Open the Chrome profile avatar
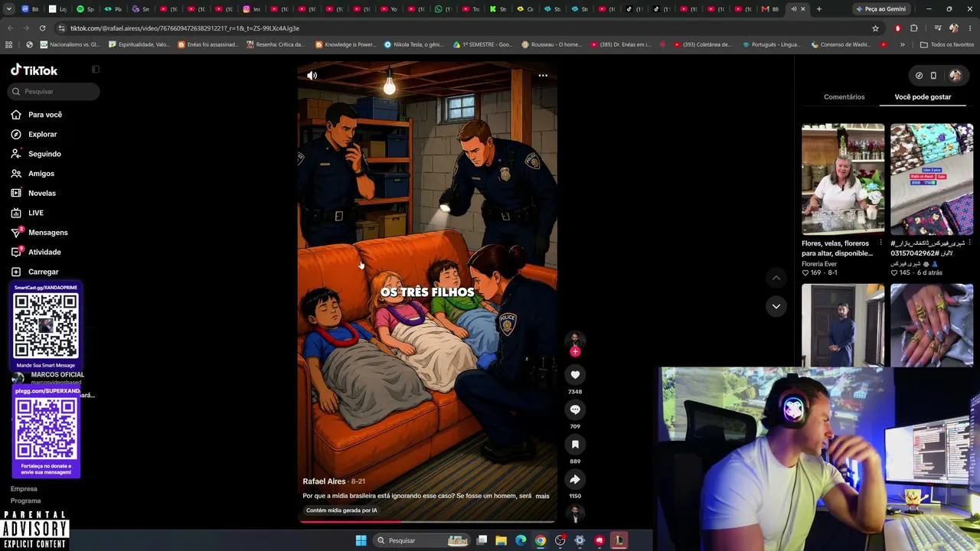The width and height of the screenshot is (980, 551). pos(954,28)
